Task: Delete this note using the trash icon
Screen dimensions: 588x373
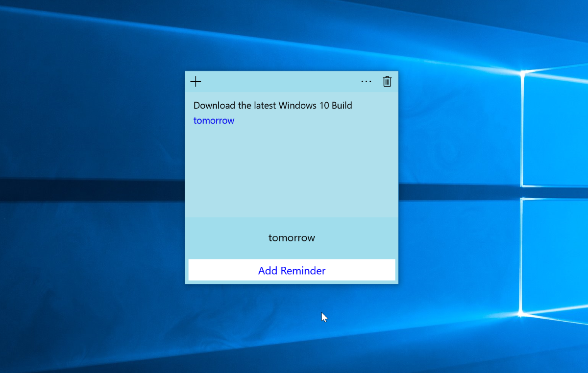Action: point(387,81)
